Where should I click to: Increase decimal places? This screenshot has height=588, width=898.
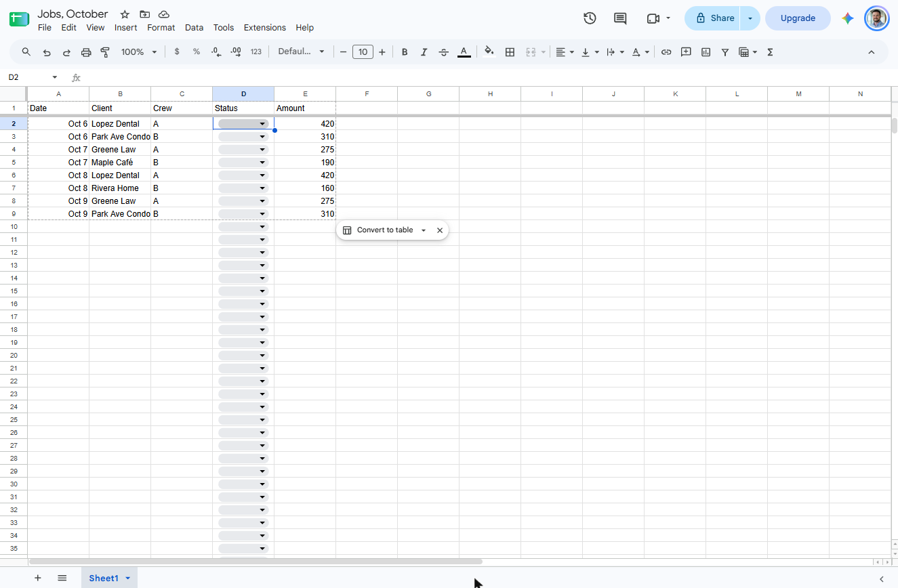[x=236, y=52]
